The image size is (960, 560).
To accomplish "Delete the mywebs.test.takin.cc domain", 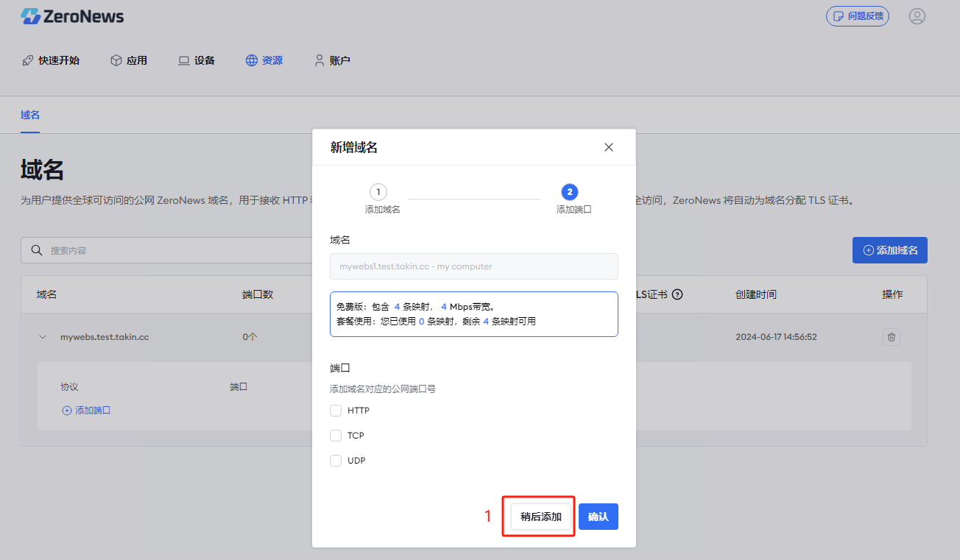I will pos(892,337).
